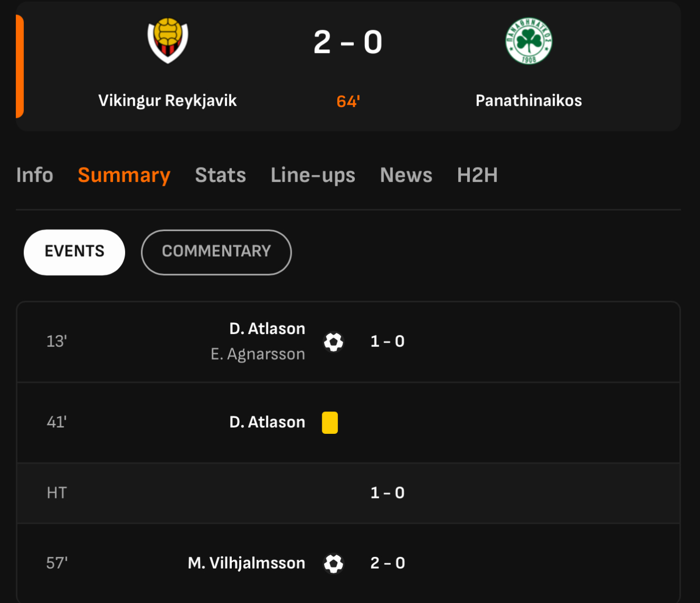700x603 pixels.
Task: Open the Line-ups tab
Action: point(313,175)
